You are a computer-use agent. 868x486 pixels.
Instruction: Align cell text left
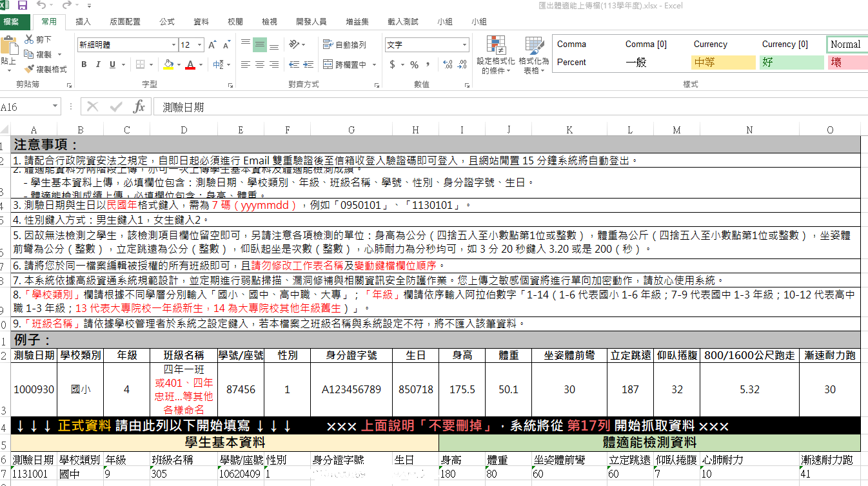[246, 64]
